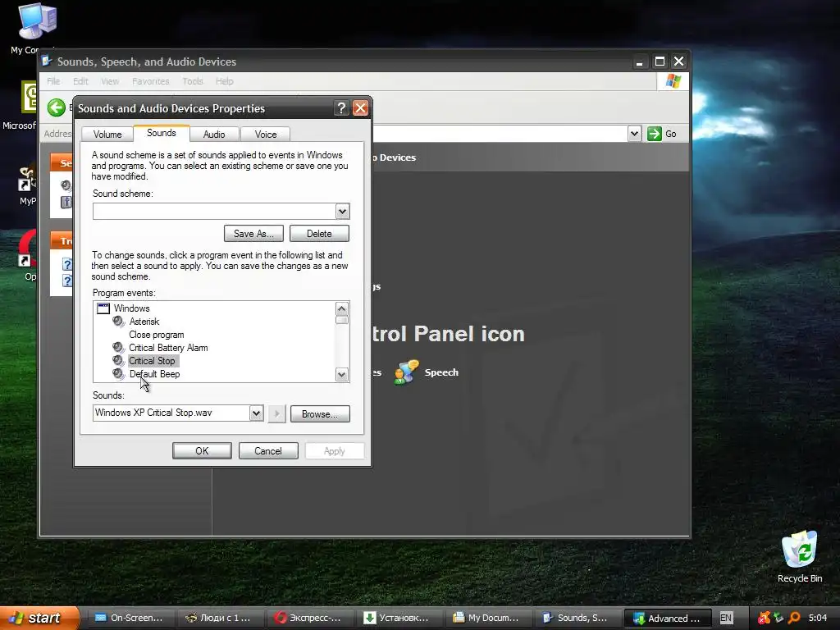Viewport: 840px width, 630px height.
Task: Click the system clock showing 5:04
Action: pyautogui.click(x=818, y=619)
